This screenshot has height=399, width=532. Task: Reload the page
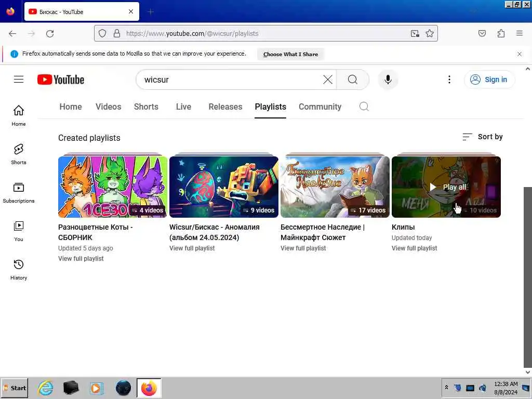(x=50, y=33)
